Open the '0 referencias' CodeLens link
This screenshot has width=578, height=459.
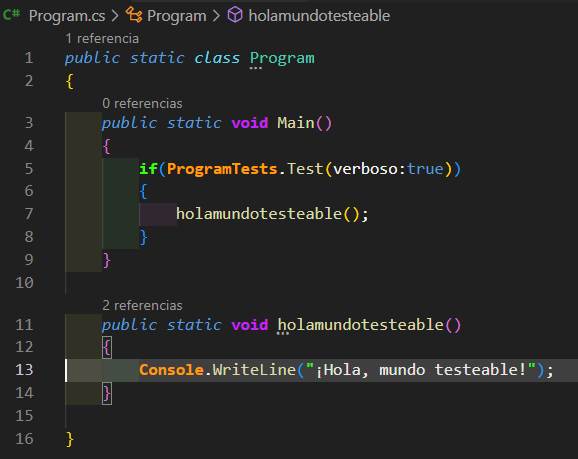(x=142, y=104)
